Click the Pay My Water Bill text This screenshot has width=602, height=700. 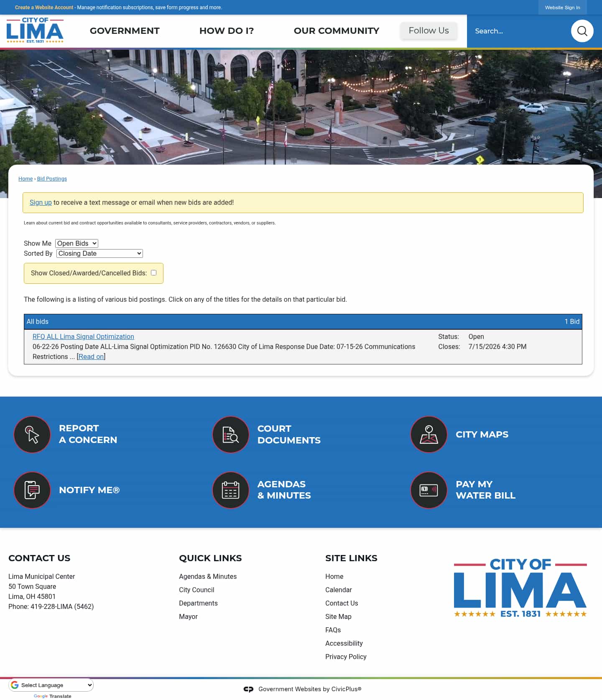tap(485, 490)
